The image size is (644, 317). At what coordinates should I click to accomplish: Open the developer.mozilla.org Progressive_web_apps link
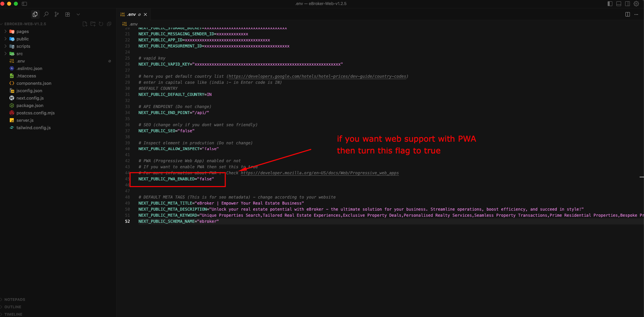click(x=320, y=173)
